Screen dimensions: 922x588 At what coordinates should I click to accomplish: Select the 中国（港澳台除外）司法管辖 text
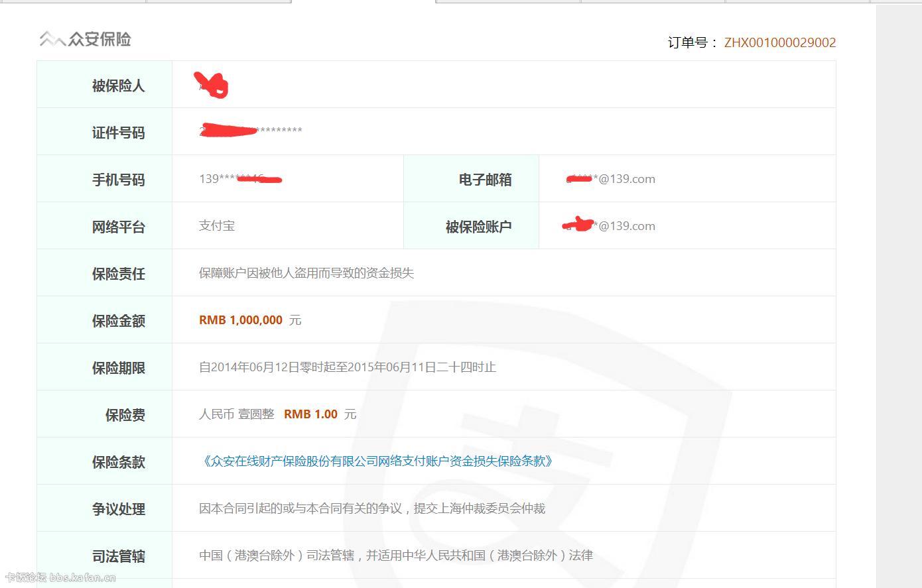(396, 555)
